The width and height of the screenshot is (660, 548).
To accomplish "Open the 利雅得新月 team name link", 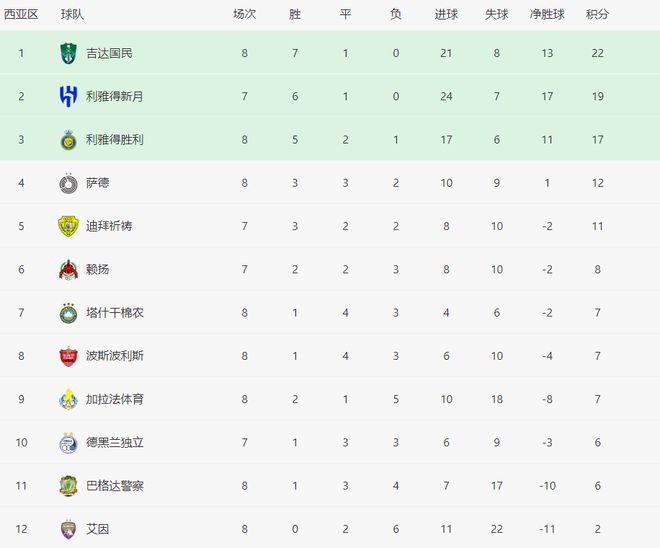I will point(114,96).
